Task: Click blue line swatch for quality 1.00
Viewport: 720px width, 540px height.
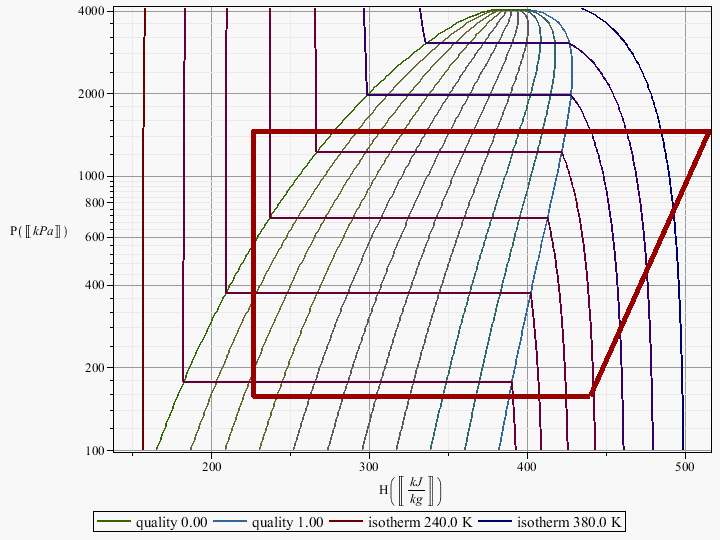Action: [229, 522]
